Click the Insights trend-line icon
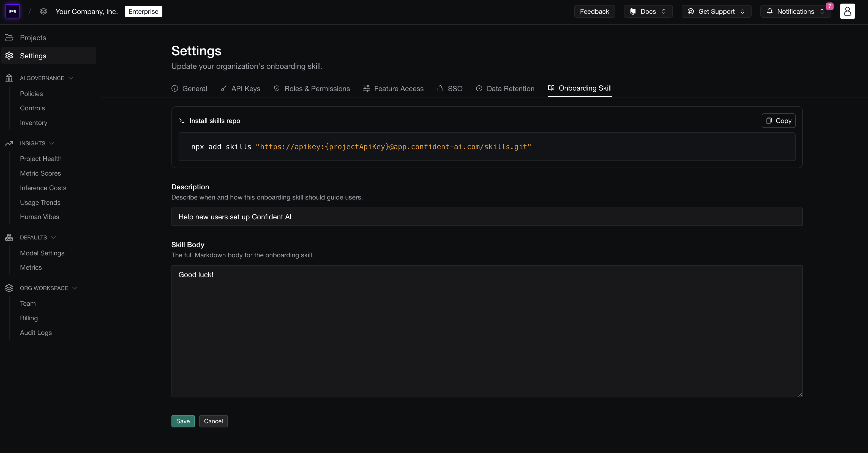This screenshot has height=453, width=868. tap(9, 143)
